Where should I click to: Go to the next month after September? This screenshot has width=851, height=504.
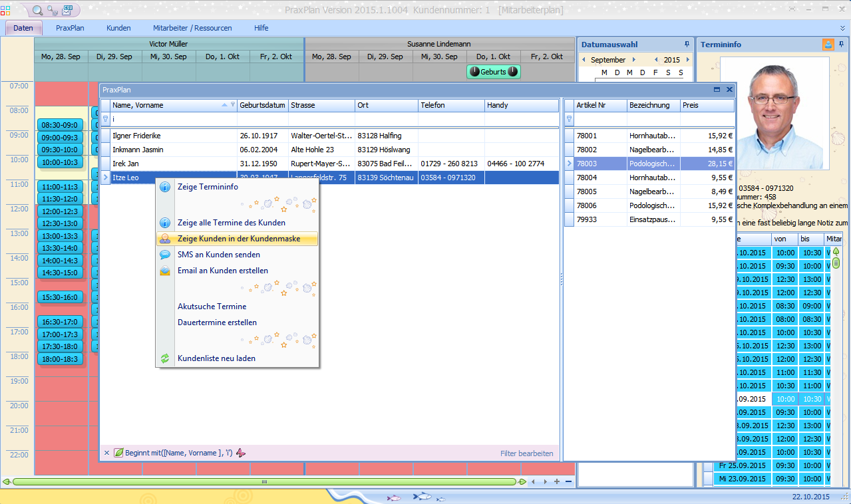tap(634, 60)
